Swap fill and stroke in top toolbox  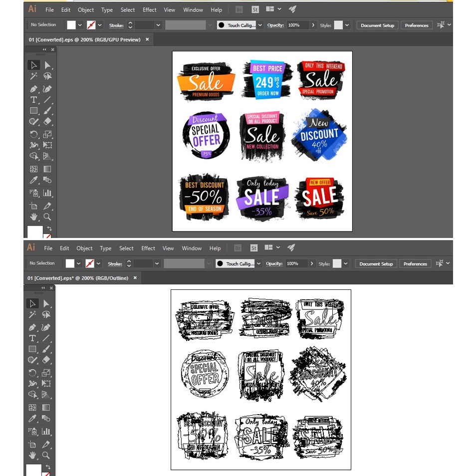click(x=49, y=228)
